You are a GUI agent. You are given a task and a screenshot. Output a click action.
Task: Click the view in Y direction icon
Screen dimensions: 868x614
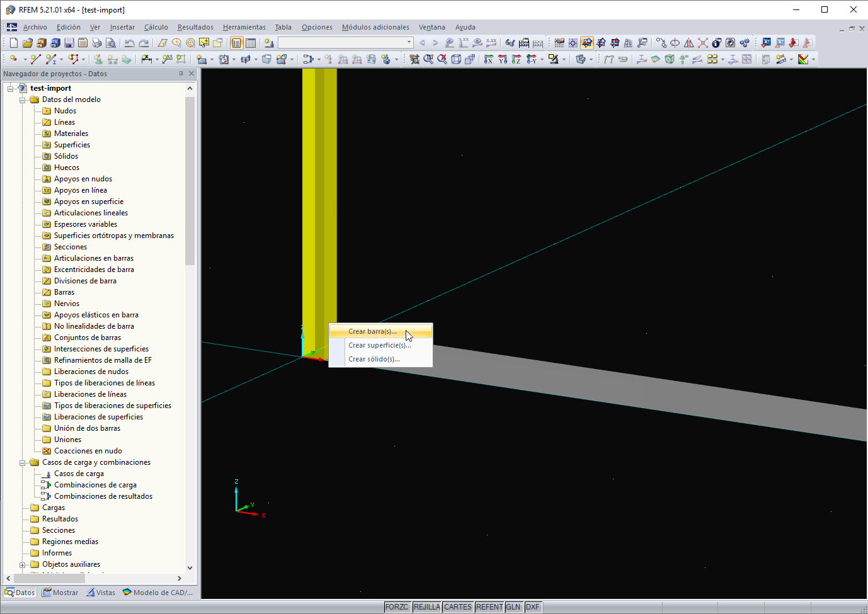502,59
